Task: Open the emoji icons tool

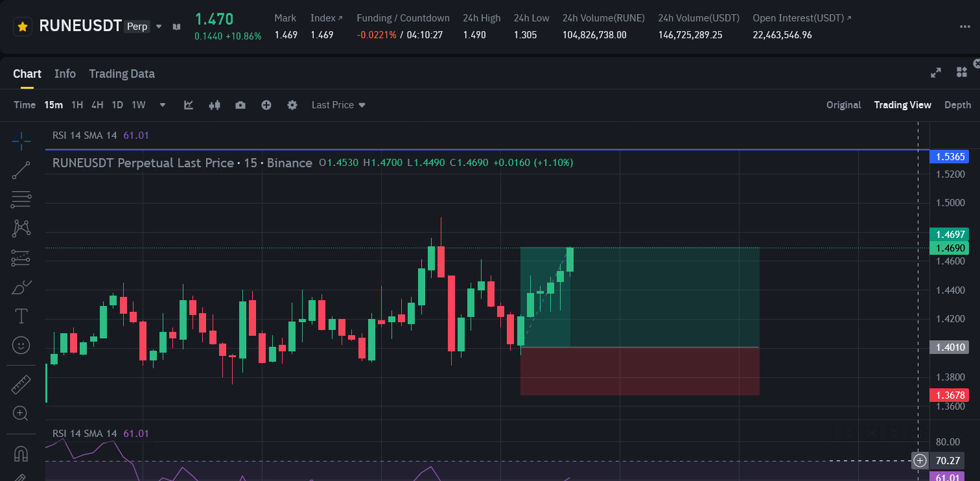Action: (21, 346)
